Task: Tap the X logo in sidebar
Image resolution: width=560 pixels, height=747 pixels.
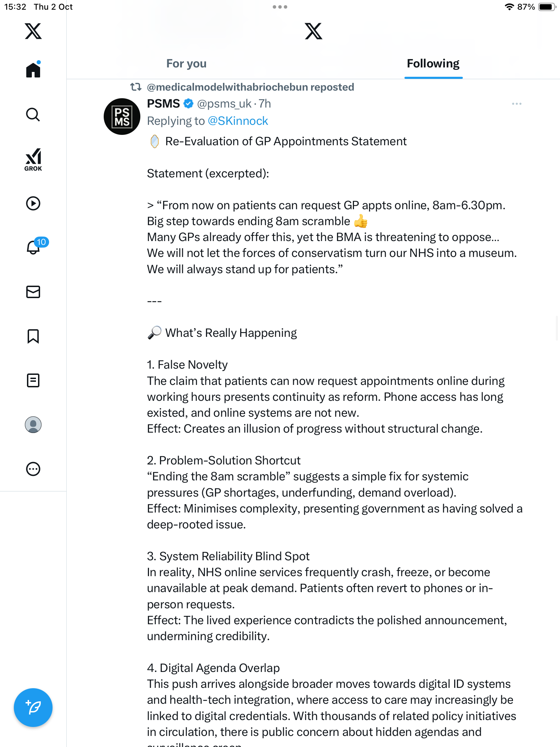Action: 33,31
